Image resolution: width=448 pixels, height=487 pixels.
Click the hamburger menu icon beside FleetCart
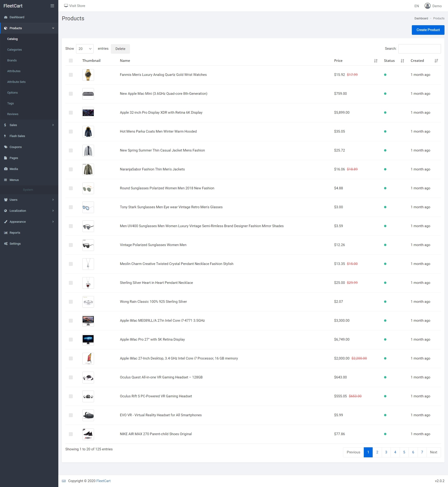(52, 6)
